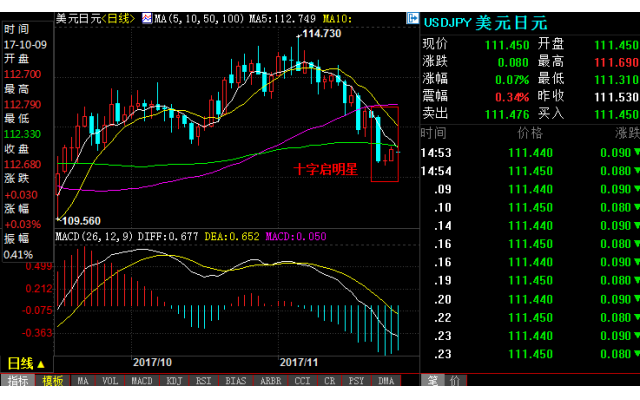Open the 价 price tab
The image size is (640, 400).
point(455,380)
